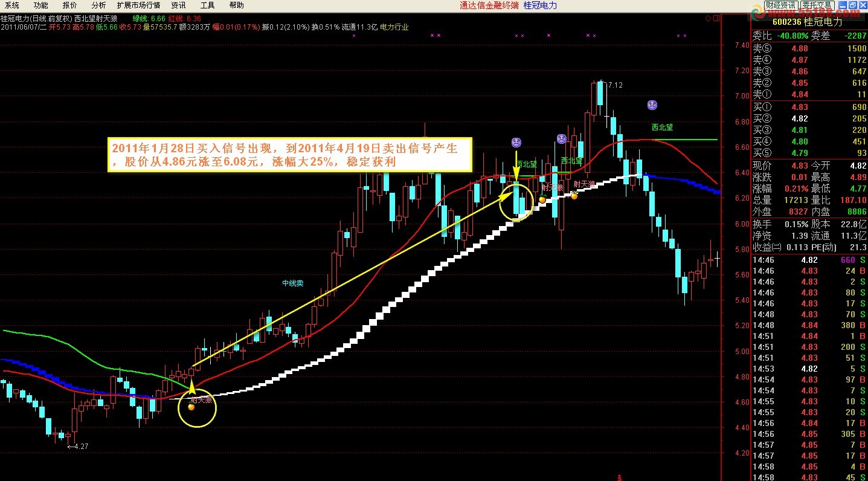
Task: Click the orange signal ball under leftmost 射天狼
Action: (x=191, y=407)
